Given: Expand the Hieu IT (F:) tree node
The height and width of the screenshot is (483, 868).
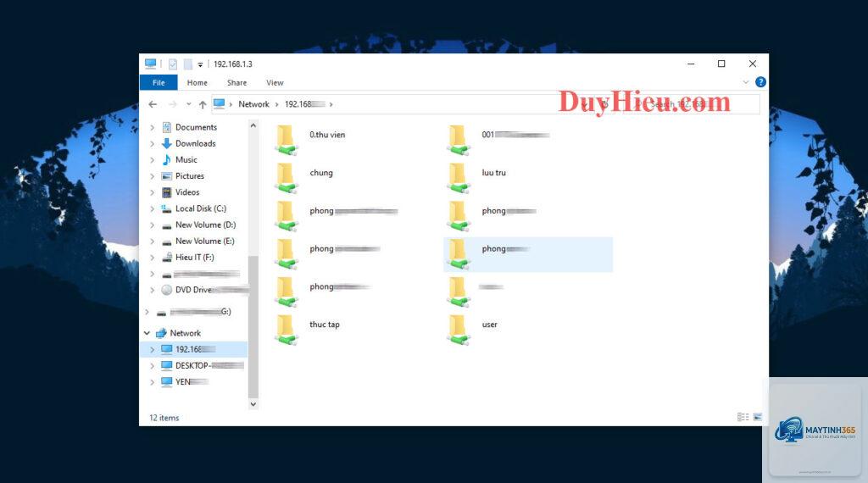Looking at the screenshot, I should point(153,258).
